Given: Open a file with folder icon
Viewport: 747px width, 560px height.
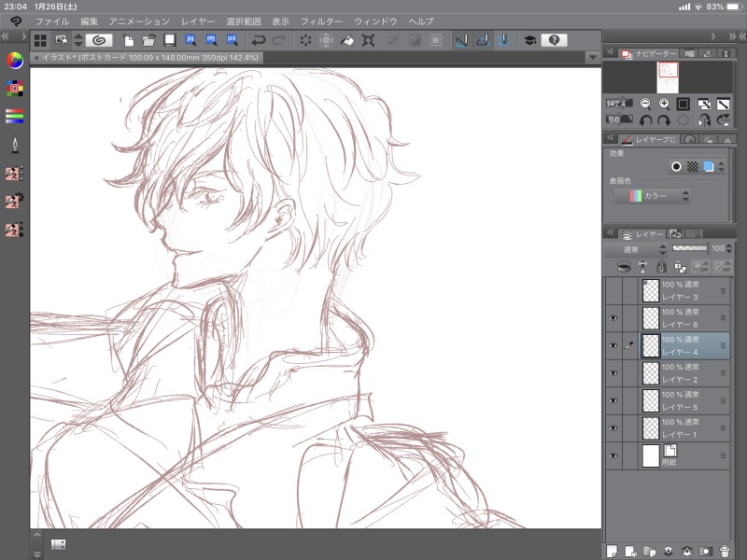Looking at the screenshot, I should [x=148, y=40].
